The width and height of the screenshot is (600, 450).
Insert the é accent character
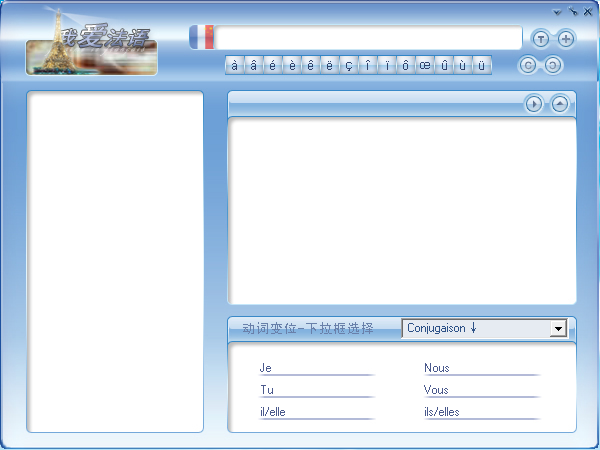point(273,65)
